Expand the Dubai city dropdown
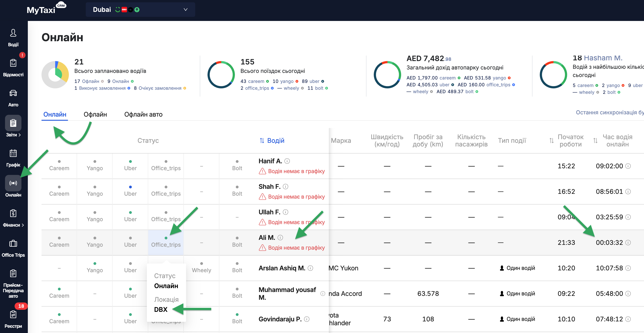 (x=140, y=10)
